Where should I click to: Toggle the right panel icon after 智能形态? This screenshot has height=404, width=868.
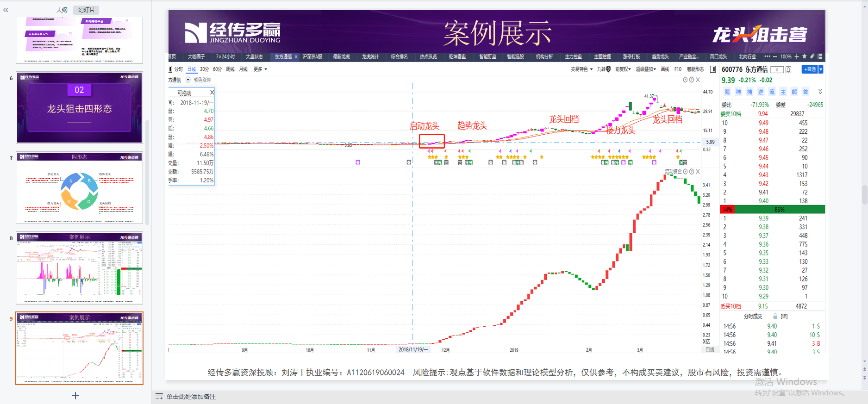tap(713, 69)
